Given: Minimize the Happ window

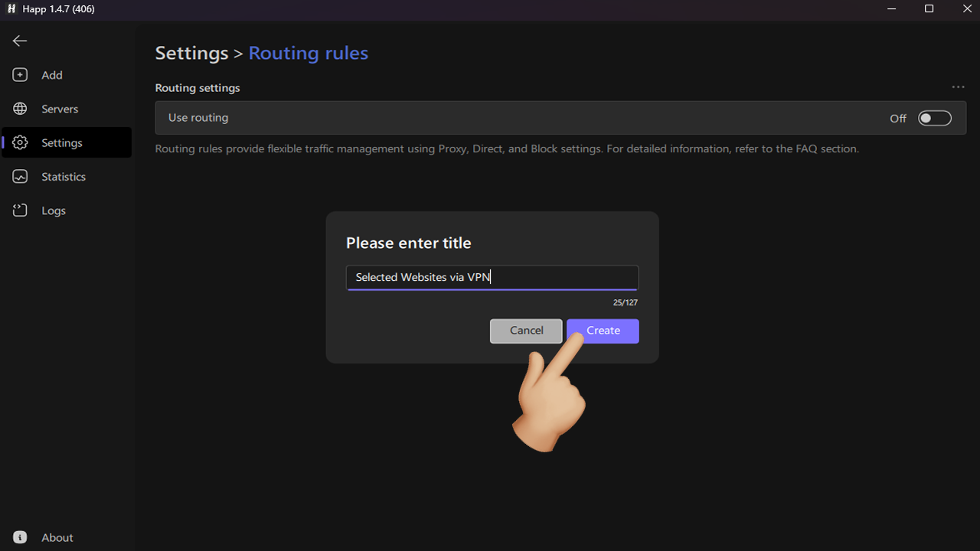Looking at the screenshot, I should click(x=891, y=9).
